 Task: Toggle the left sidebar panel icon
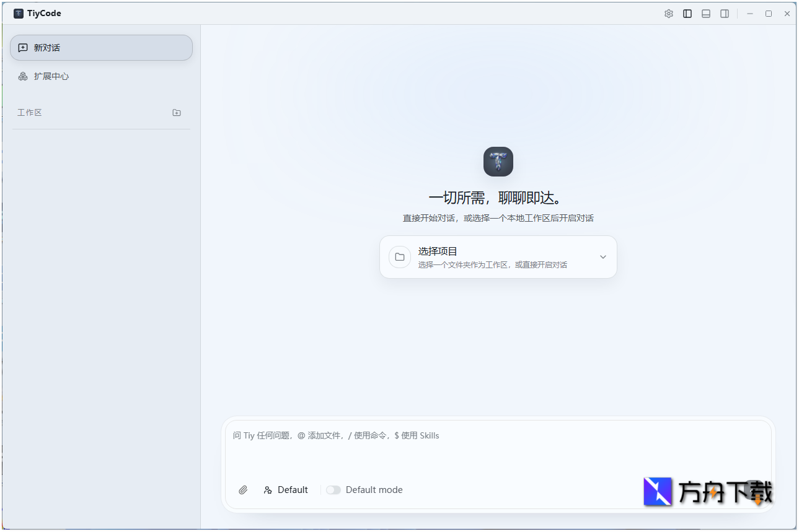click(687, 14)
